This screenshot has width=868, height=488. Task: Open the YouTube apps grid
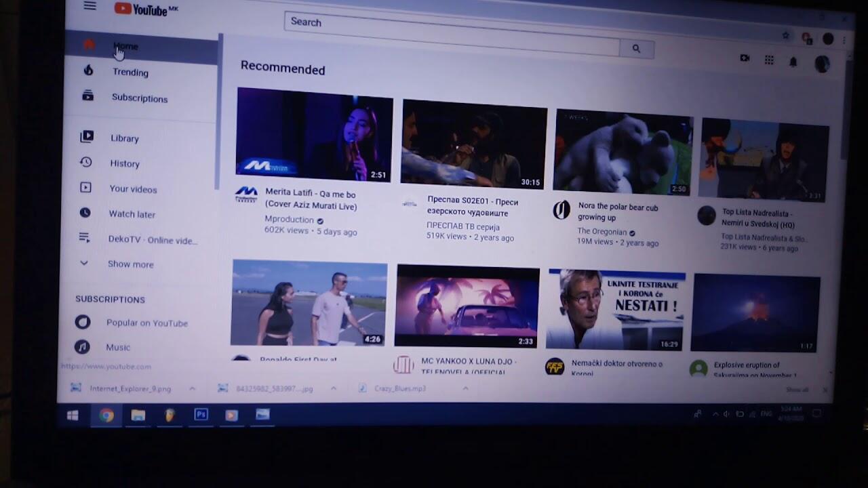769,60
